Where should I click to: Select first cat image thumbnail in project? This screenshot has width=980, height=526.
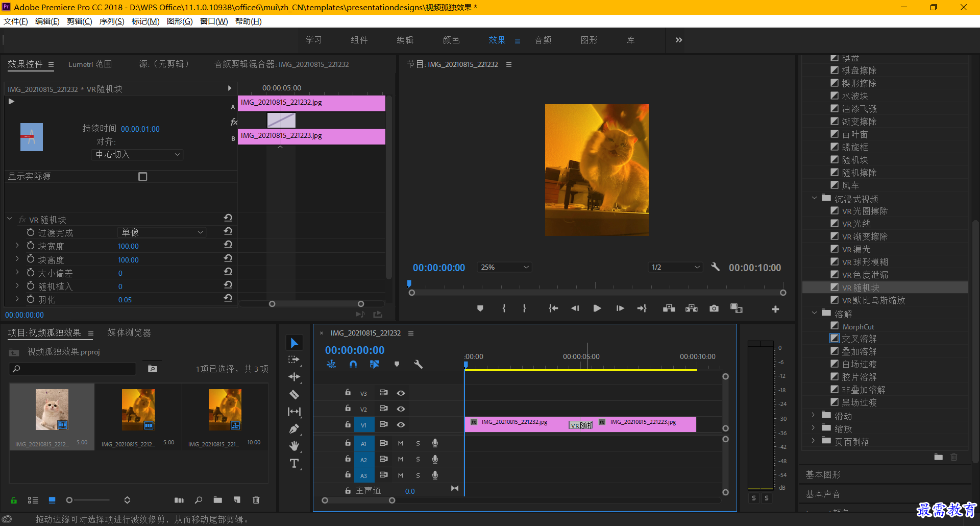point(52,410)
